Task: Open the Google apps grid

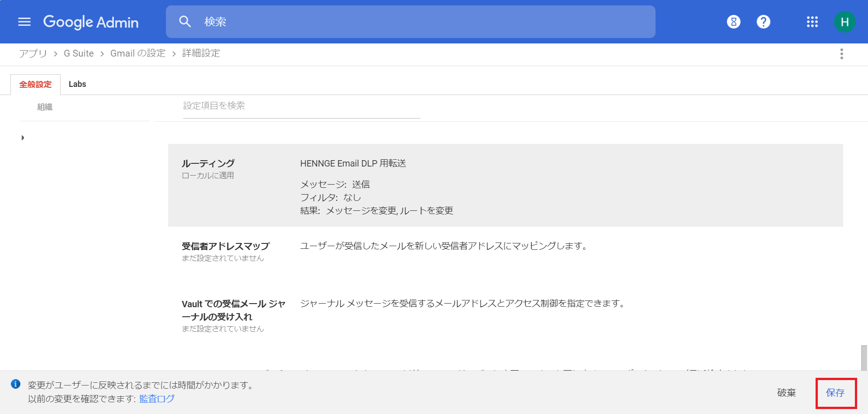Action: coord(812,22)
